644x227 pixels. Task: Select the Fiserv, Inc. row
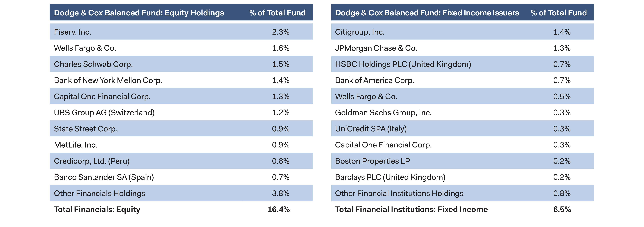(x=73, y=32)
